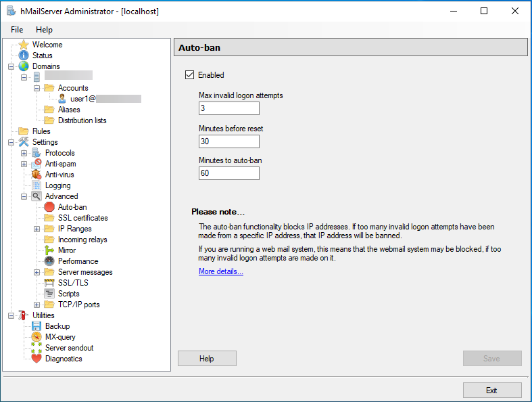Click the Utilities knife icon
The width and height of the screenshot is (532, 402).
[23, 315]
